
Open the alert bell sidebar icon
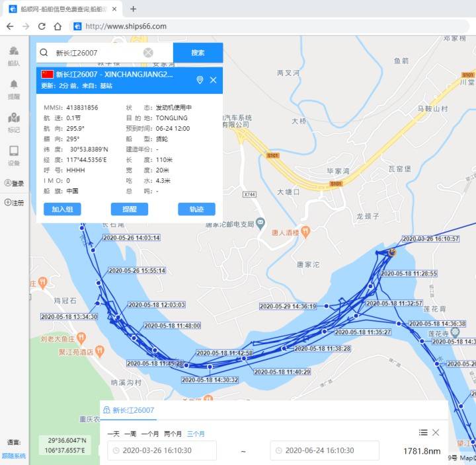point(14,89)
